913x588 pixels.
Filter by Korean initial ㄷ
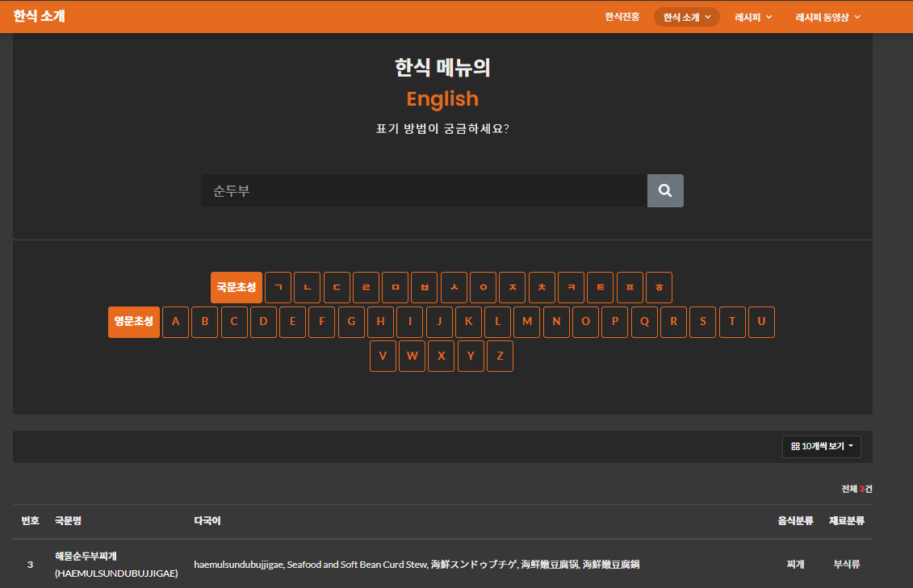(x=337, y=287)
